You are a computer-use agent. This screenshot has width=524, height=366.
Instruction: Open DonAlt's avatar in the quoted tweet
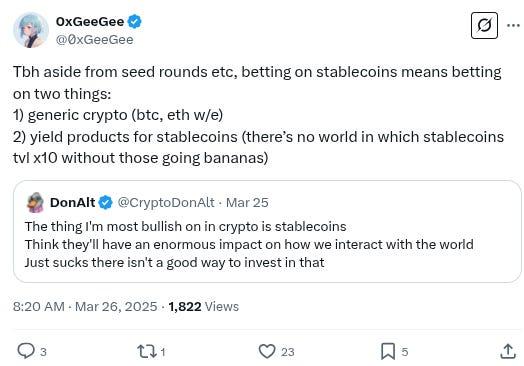35,203
